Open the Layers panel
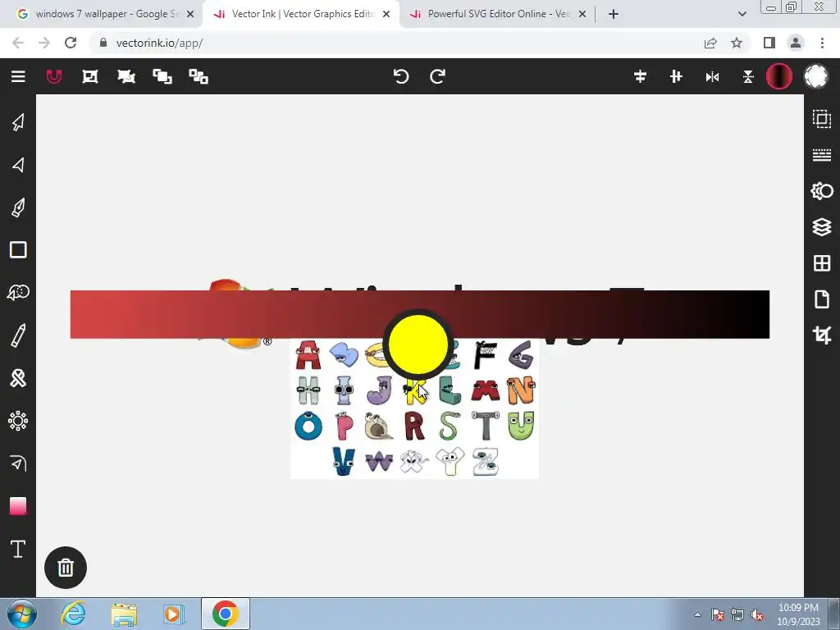840x630 pixels. click(x=822, y=227)
